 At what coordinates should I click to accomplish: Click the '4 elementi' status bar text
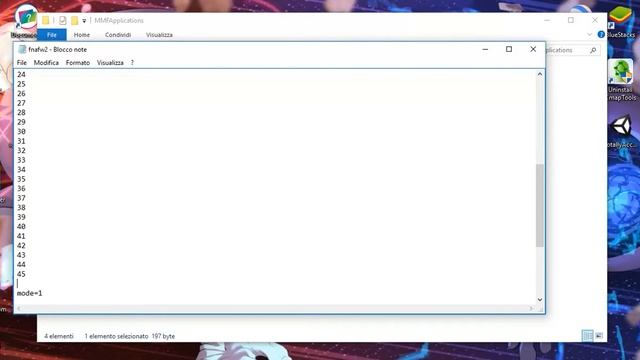click(x=59, y=336)
